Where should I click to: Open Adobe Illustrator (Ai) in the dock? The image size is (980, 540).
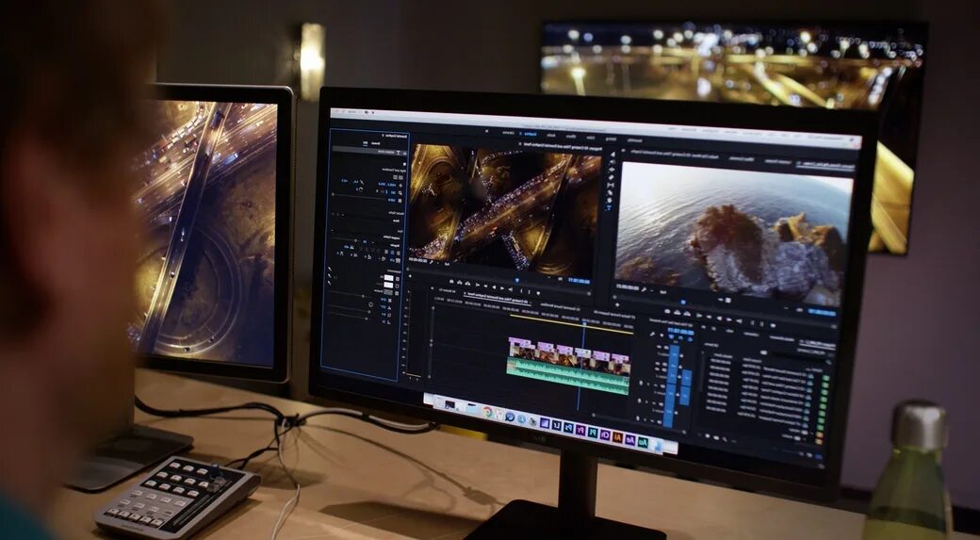tap(617, 437)
